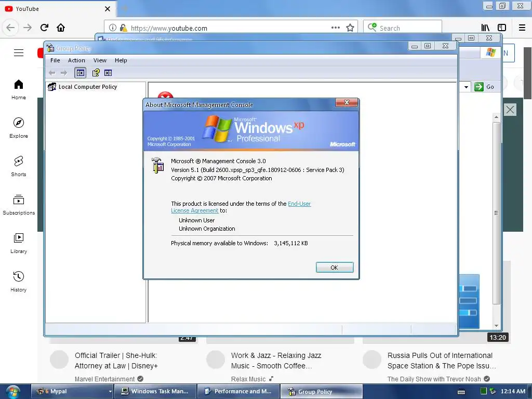Click the on-screen keyboard tray icon

pyautogui.click(x=461, y=392)
